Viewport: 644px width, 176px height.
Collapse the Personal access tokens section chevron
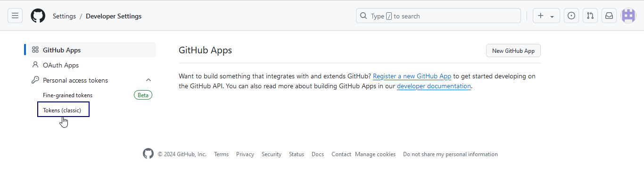tap(149, 80)
